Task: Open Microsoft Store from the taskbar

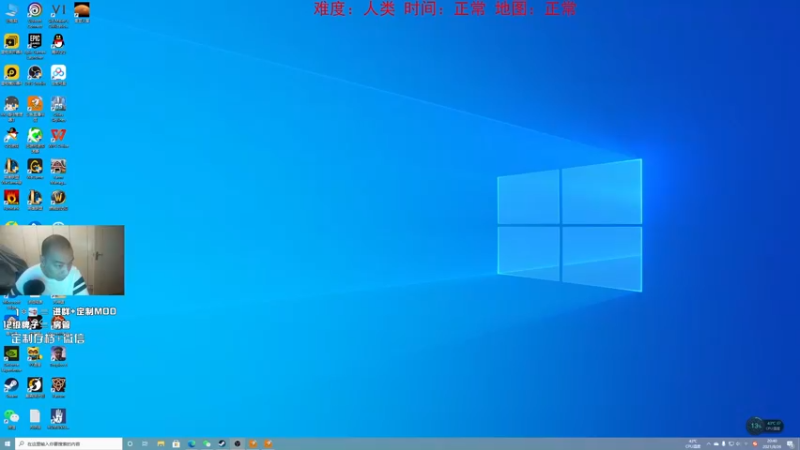Action: 176,444
